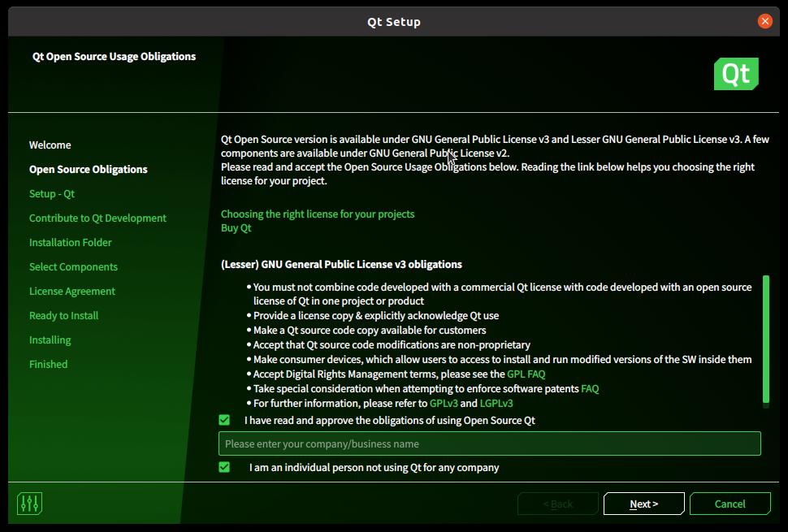Screen dimensions: 788x532
Task: Click 'Provide a license copy' bullet text
Action: (376, 315)
